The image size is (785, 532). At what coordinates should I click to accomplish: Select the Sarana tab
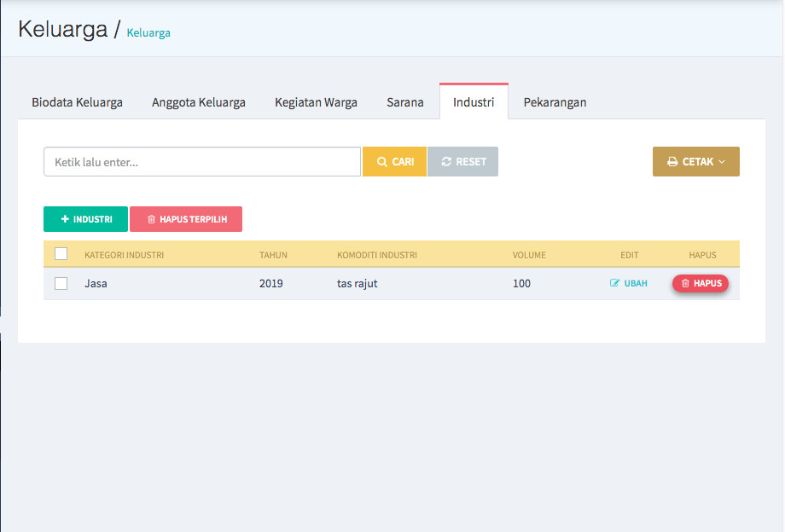pos(404,102)
